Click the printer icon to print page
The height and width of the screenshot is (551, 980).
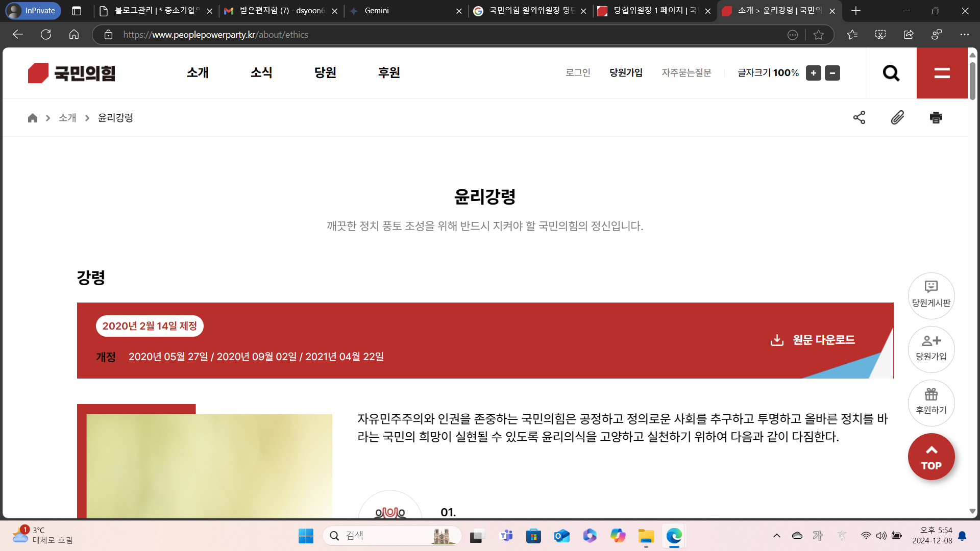pyautogui.click(x=936, y=117)
